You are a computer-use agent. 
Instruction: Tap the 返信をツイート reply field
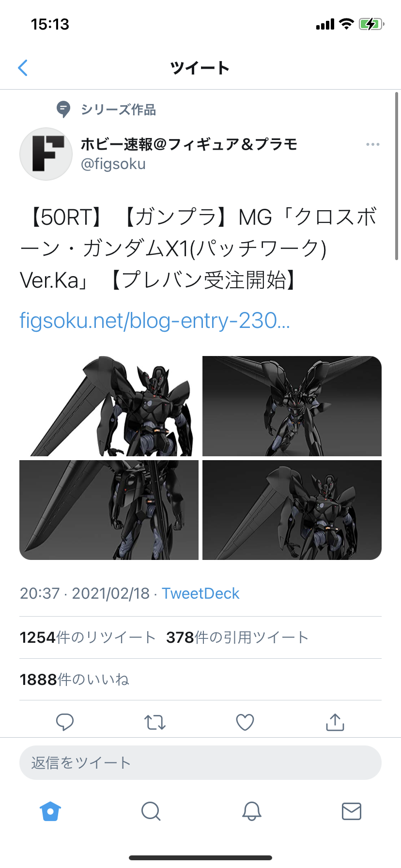tap(200, 763)
